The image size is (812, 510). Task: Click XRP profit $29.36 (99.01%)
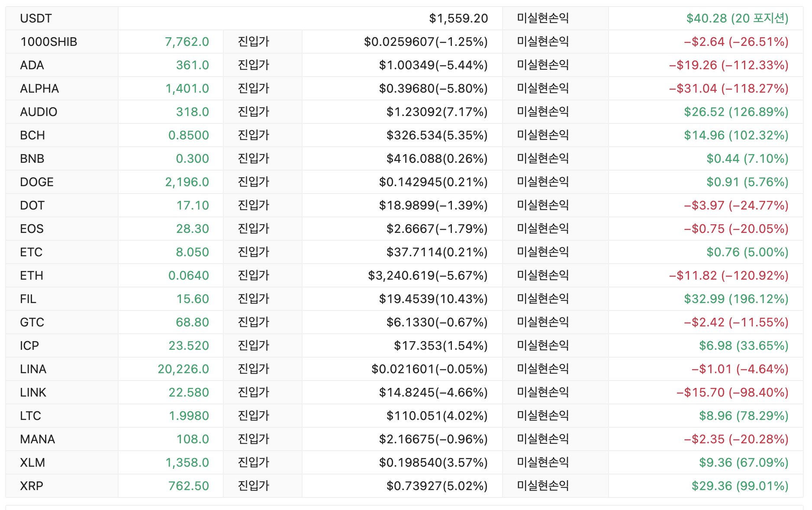(x=740, y=486)
